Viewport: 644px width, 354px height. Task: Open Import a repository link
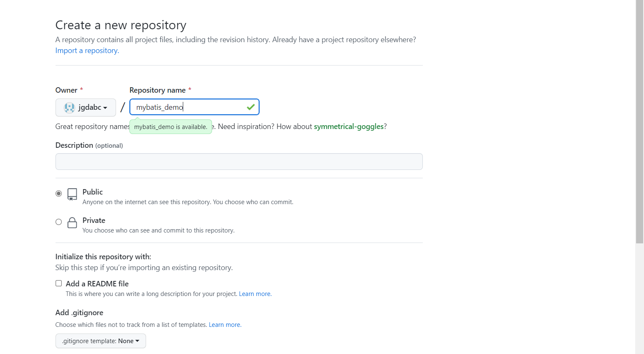point(86,50)
